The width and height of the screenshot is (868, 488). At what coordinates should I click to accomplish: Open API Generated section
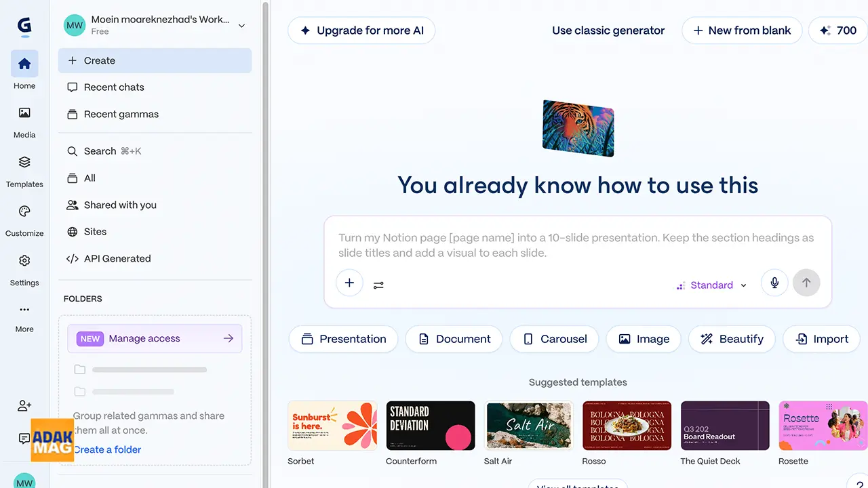(155, 259)
